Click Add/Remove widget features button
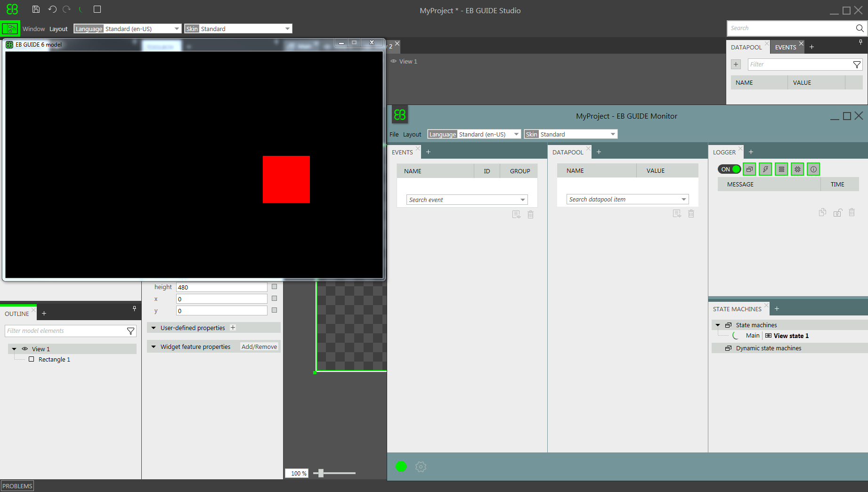This screenshot has width=868, height=492. (x=259, y=347)
